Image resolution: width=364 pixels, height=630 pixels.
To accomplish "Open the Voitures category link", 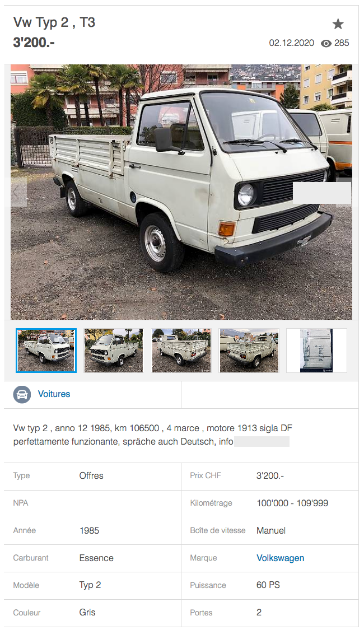I will pyautogui.click(x=54, y=394).
